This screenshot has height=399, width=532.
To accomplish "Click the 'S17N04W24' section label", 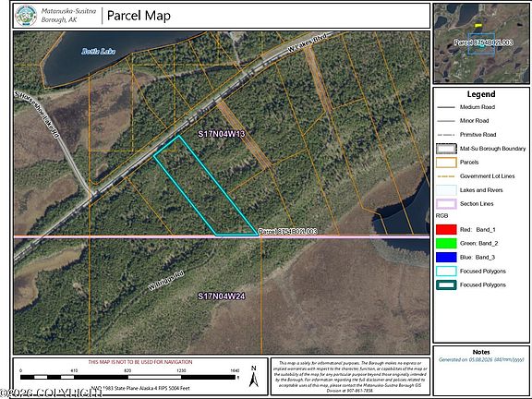I will tap(222, 296).
